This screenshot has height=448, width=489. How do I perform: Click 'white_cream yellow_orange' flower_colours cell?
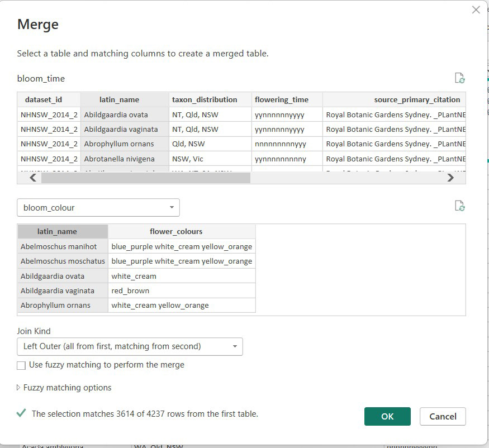[x=182, y=305]
